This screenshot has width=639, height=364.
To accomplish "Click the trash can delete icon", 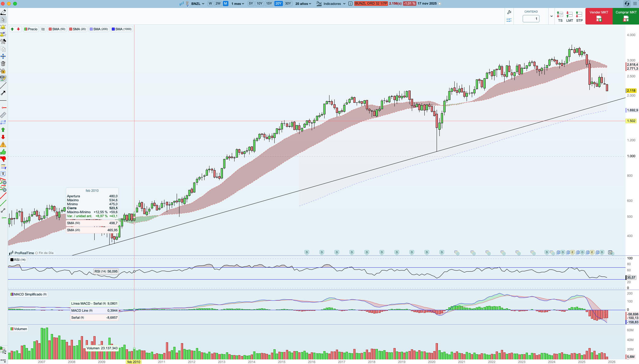I will [x=3, y=64].
